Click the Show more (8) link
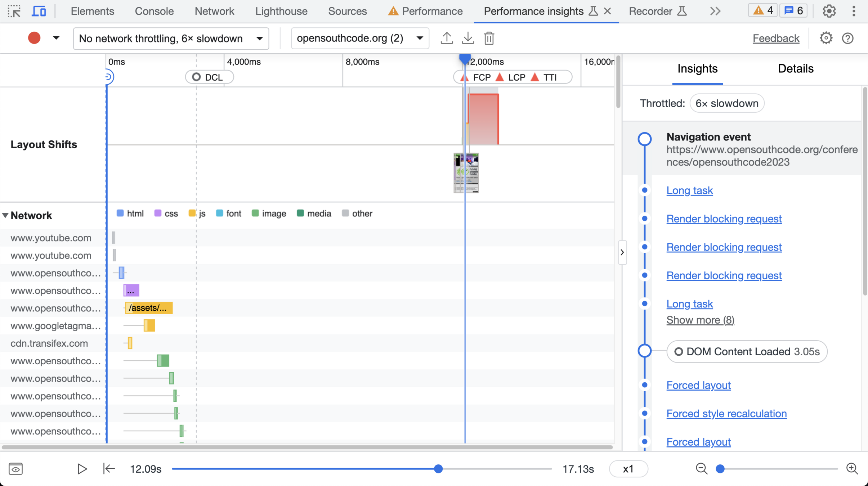Image resolution: width=868 pixels, height=486 pixels. pyautogui.click(x=700, y=320)
